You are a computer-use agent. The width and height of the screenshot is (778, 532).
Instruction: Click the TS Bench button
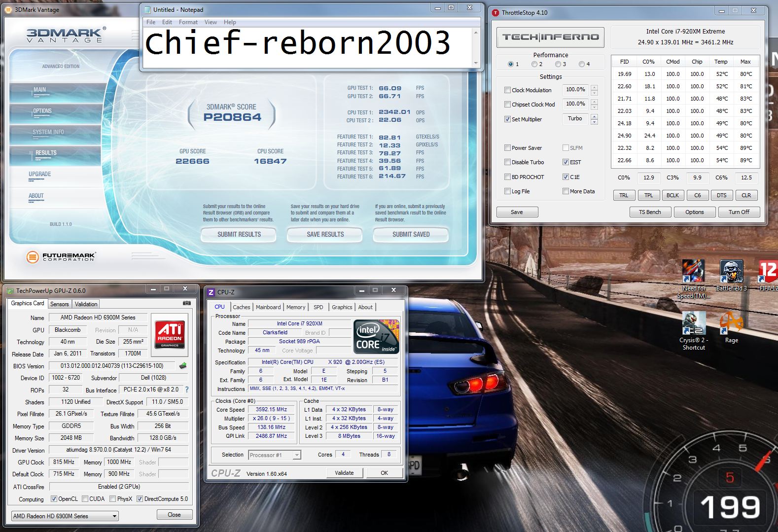(x=650, y=212)
